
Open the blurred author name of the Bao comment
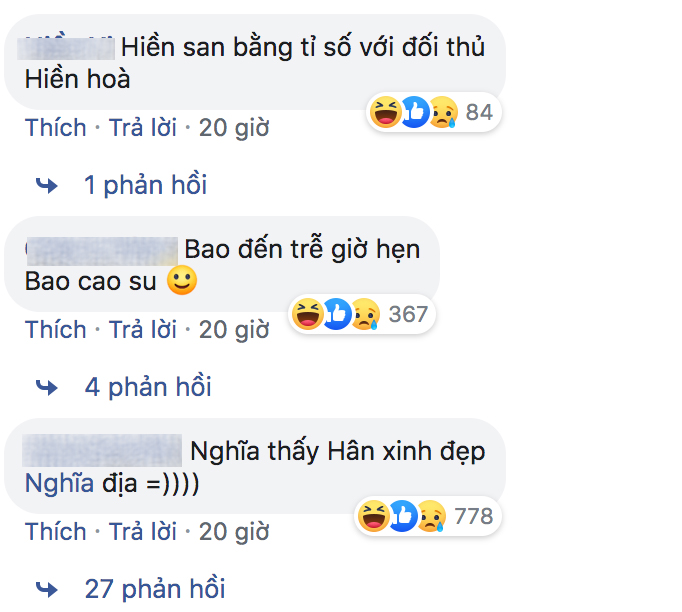tap(100, 248)
